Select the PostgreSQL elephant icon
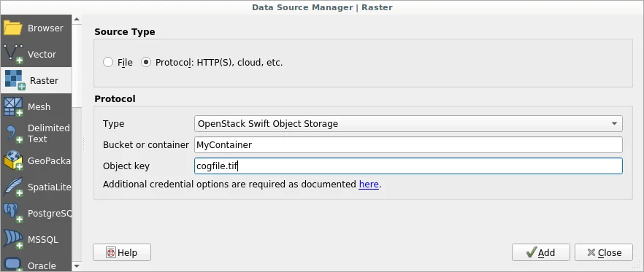Viewport: 644px width, 272px height. (13, 214)
